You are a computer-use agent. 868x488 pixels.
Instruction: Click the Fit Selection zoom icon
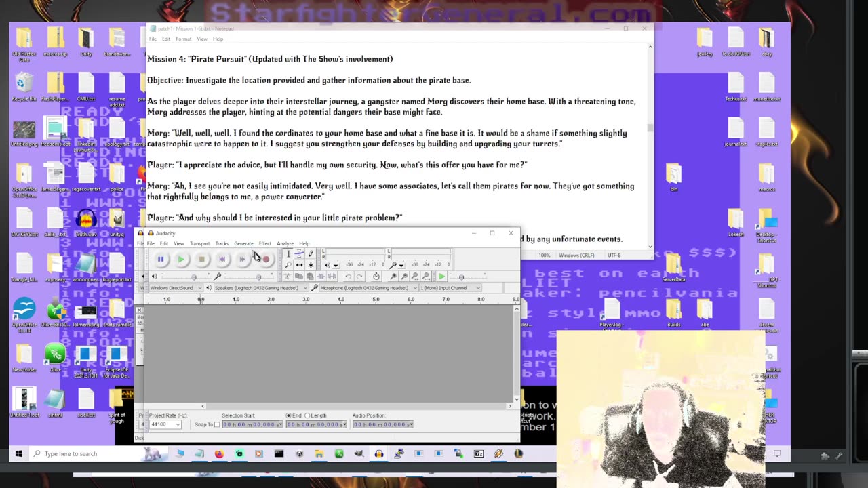click(x=415, y=276)
